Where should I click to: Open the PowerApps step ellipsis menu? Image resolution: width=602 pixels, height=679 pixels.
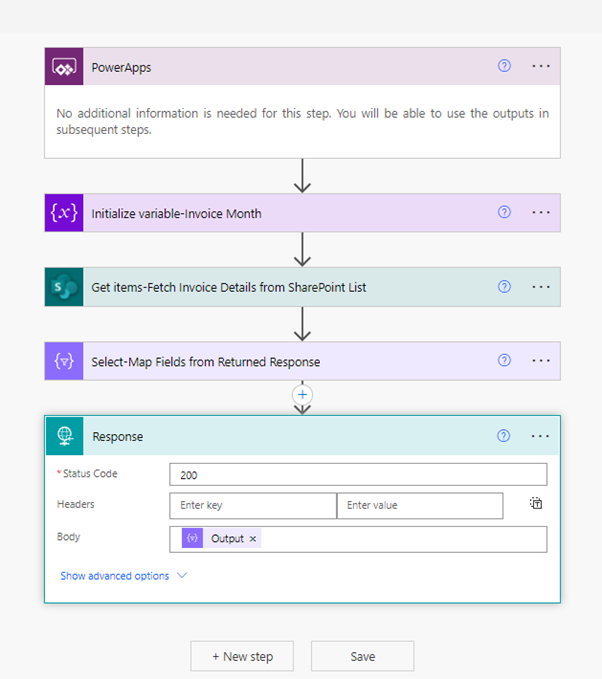click(541, 66)
